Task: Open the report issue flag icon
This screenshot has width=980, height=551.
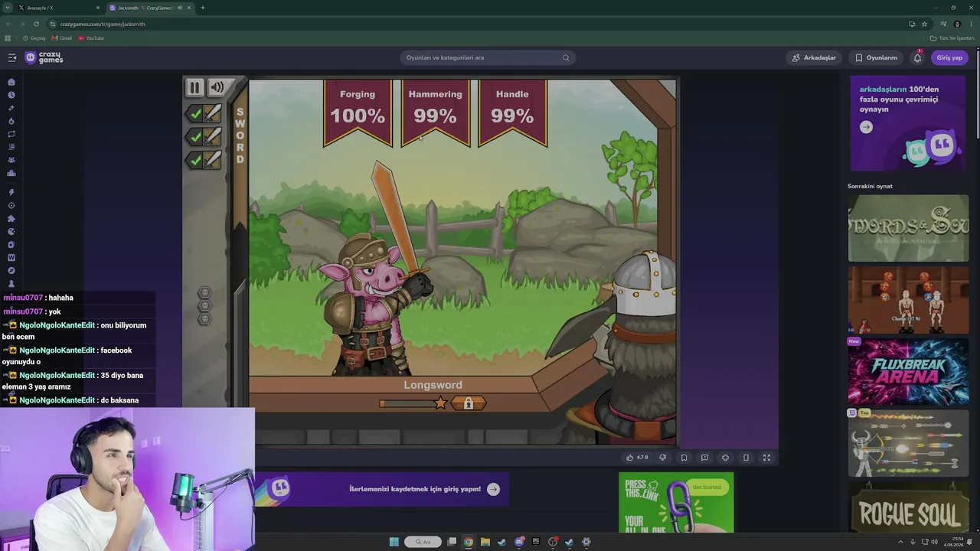Action: [x=704, y=458]
